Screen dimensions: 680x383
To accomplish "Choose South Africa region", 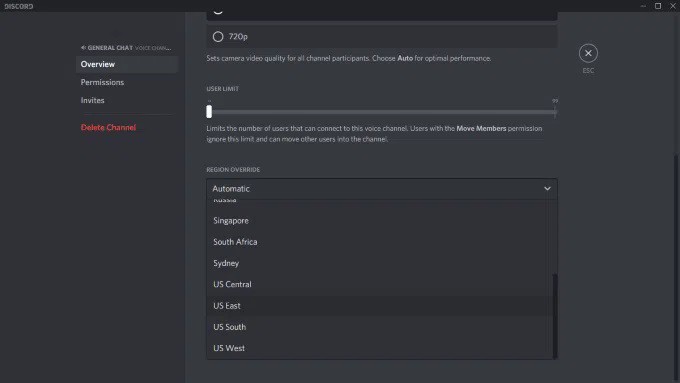I will coord(380,242).
